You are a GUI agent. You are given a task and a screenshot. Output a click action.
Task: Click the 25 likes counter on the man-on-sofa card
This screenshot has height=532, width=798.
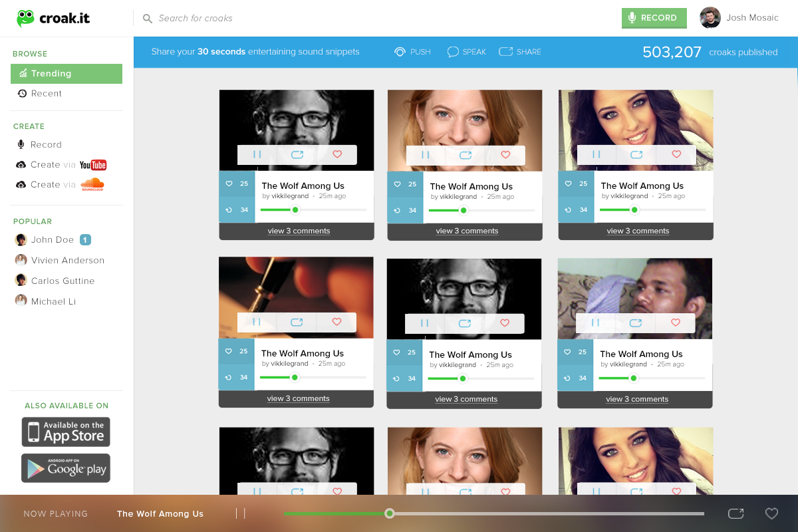575,352
